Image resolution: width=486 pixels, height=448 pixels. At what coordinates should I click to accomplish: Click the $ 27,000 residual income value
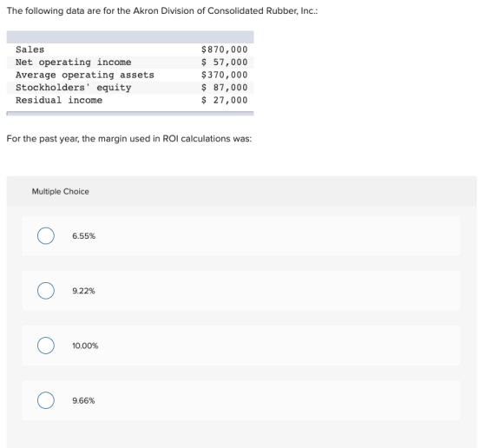pos(225,101)
